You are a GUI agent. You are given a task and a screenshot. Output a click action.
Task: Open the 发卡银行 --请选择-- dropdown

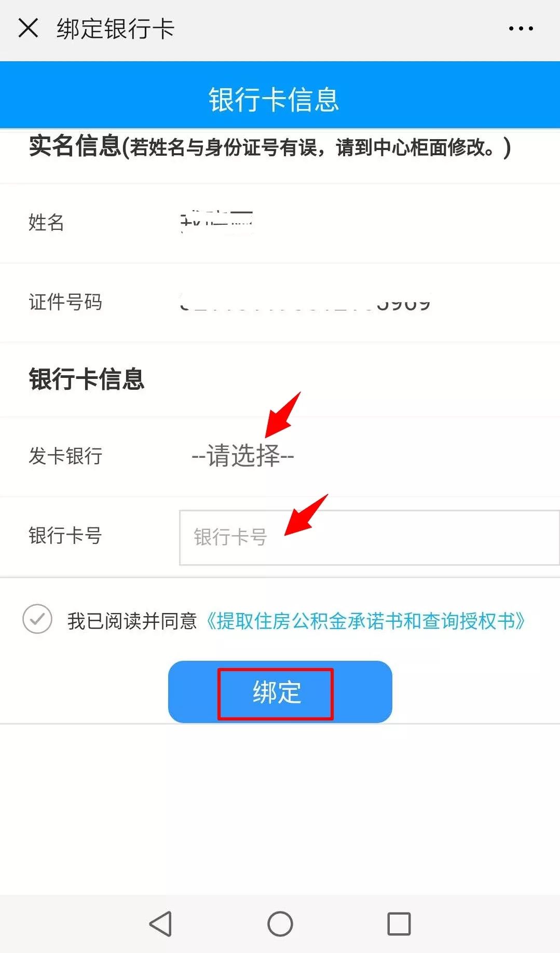[243, 456]
